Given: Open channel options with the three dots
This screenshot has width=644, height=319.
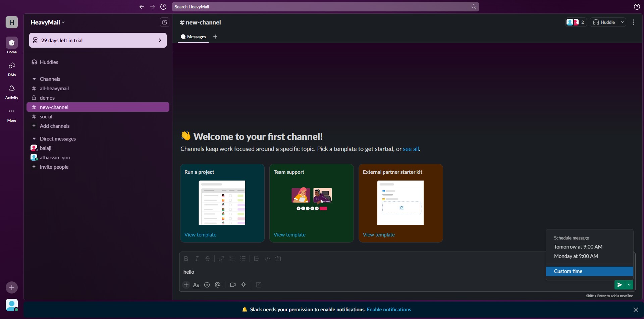Looking at the screenshot, I should (634, 22).
